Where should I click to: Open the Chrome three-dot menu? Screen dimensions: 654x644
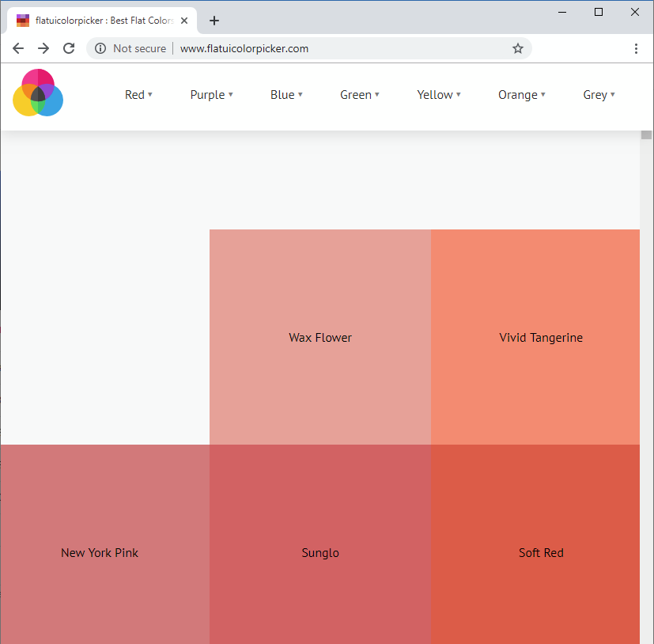pyautogui.click(x=636, y=48)
